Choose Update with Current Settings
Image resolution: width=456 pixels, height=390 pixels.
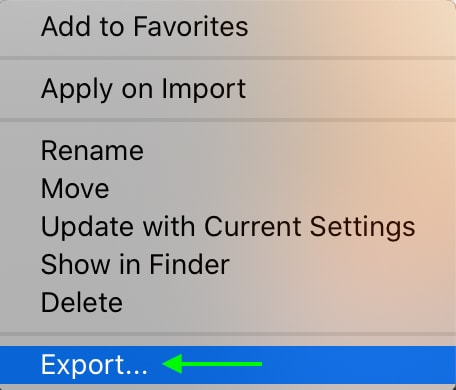(x=228, y=227)
